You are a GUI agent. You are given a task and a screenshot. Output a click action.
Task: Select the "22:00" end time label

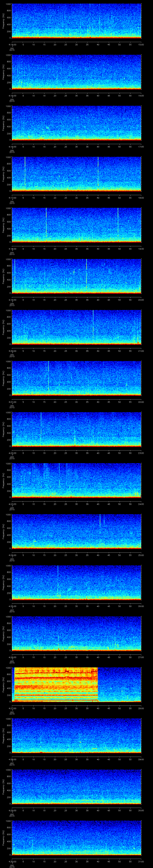(141, 402)
